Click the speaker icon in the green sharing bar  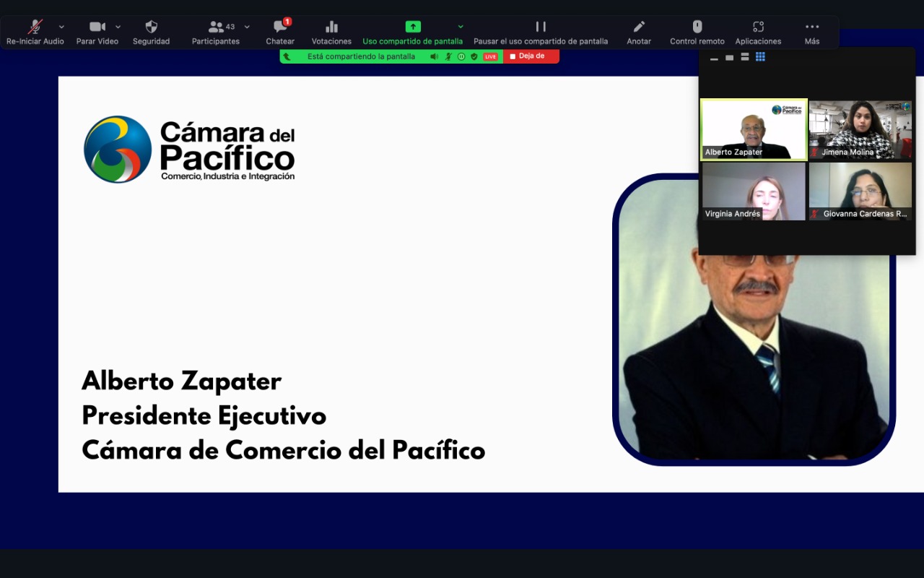pyautogui.click(x=435, y=56)
